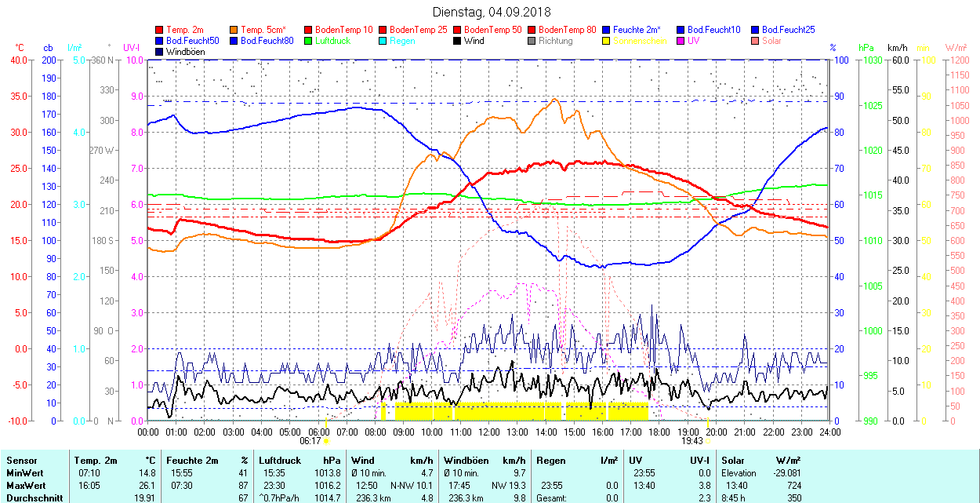The height and width of the screenshot is (503, 980).
Task: Click the 18:00 label on the time axis
Action: click(659, 432)
